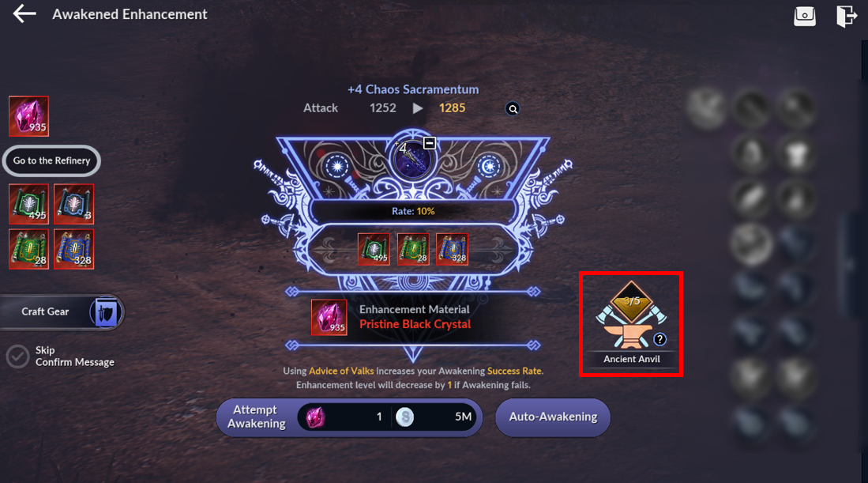
Task: Choose the shirt armor slot in gear grid
Action: [x=797, y=154]
